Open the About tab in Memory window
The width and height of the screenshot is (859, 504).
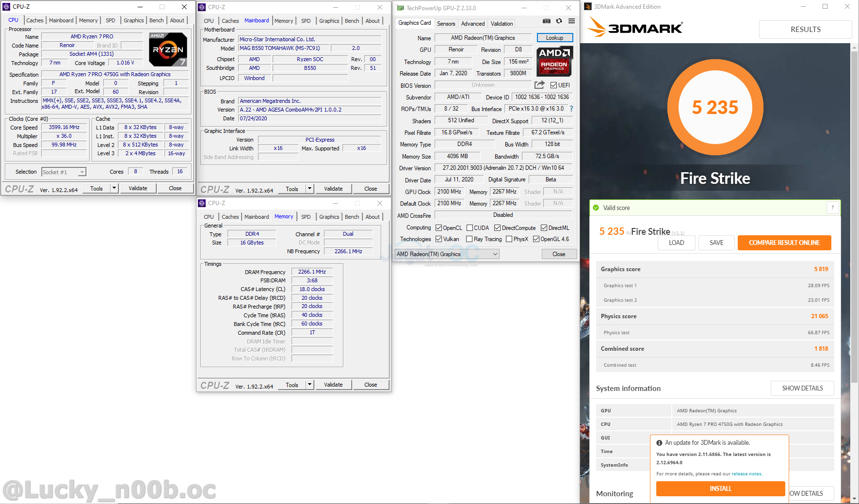click(373, 217)
